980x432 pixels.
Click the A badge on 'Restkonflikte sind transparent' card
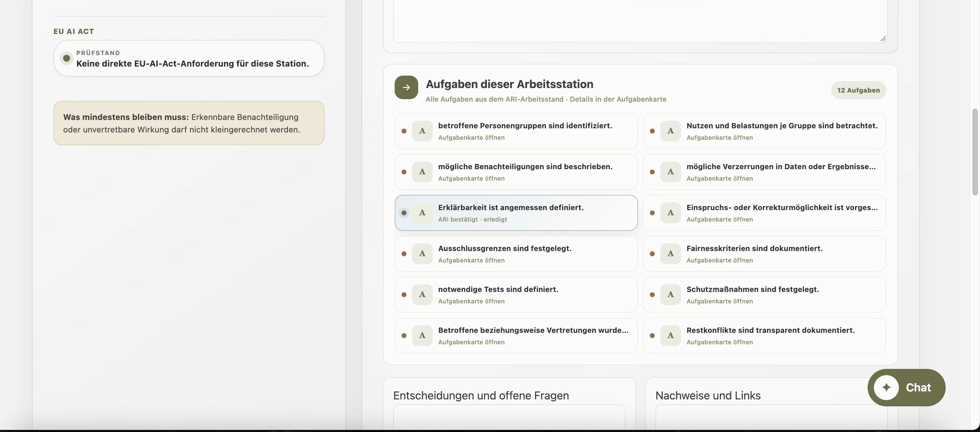pos(670,335)
